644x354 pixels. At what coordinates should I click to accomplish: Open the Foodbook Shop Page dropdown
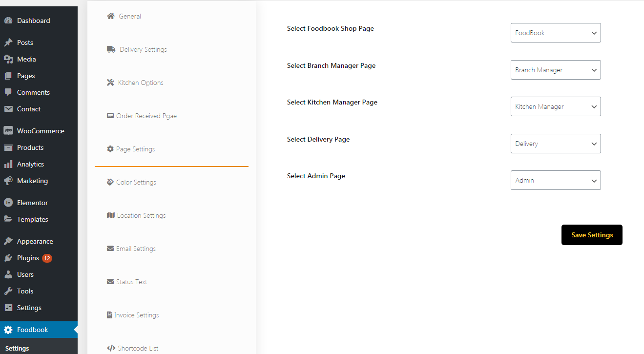point(556,33)
